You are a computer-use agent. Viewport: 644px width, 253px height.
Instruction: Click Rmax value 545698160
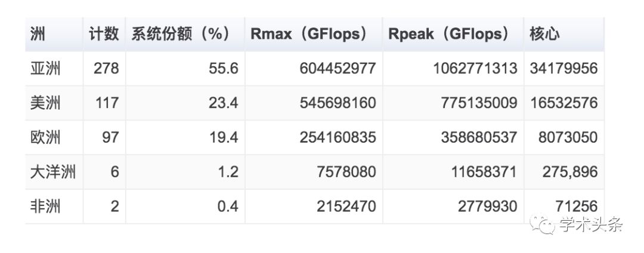click(x=338, y=103)
